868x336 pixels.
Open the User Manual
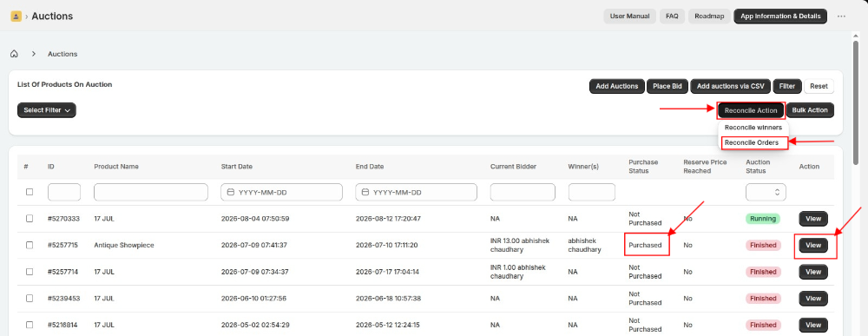click(629, 16)
